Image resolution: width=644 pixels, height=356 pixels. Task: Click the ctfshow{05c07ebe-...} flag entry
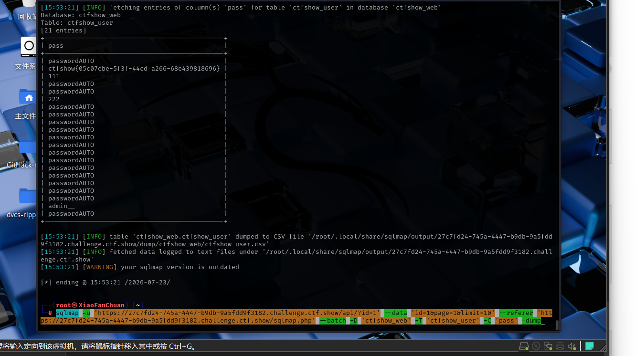pos(134,69)
